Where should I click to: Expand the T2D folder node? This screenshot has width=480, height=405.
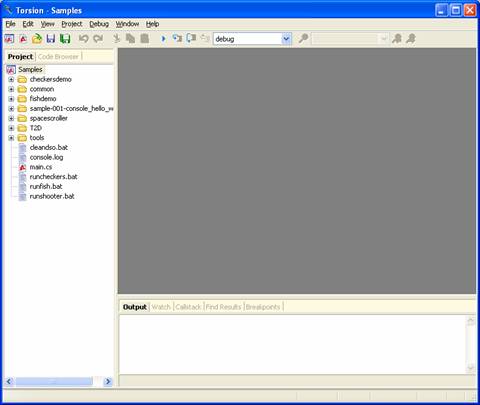coord(11,128)
